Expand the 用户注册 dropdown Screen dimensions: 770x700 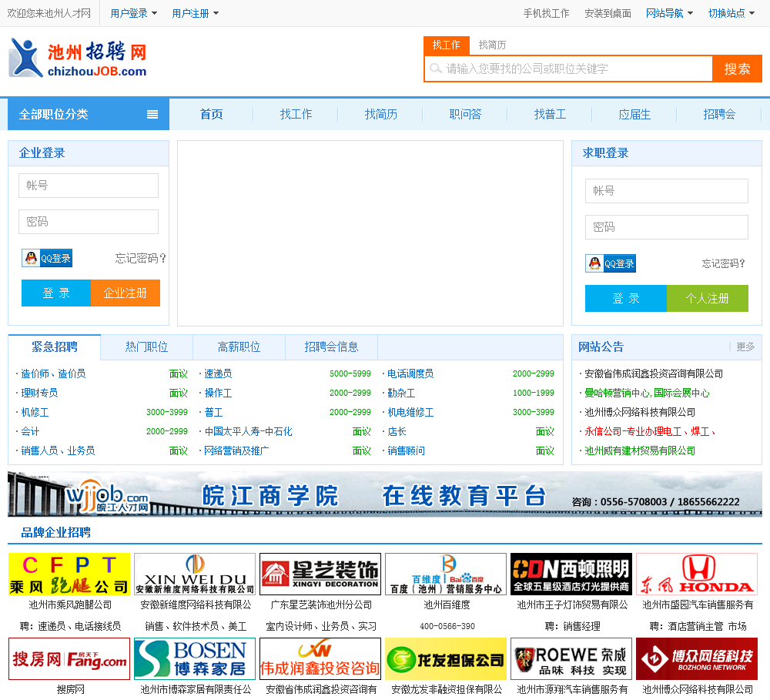coord(196,13)
